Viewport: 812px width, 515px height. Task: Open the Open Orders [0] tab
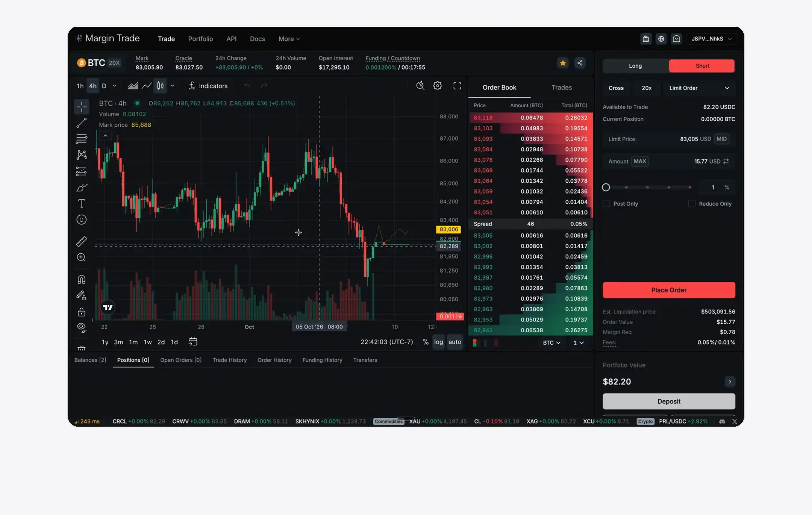coord(181,360)
